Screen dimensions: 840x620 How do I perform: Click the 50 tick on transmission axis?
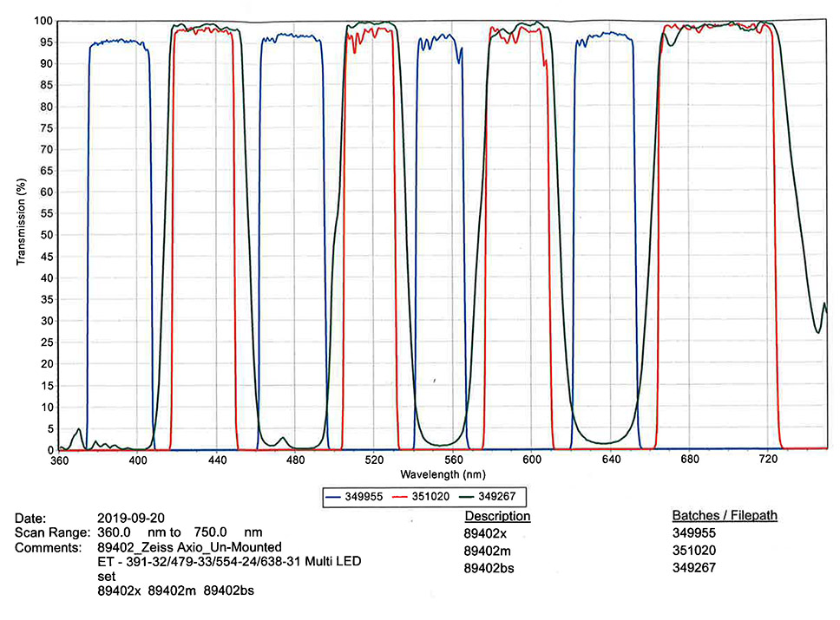(47, 235)
